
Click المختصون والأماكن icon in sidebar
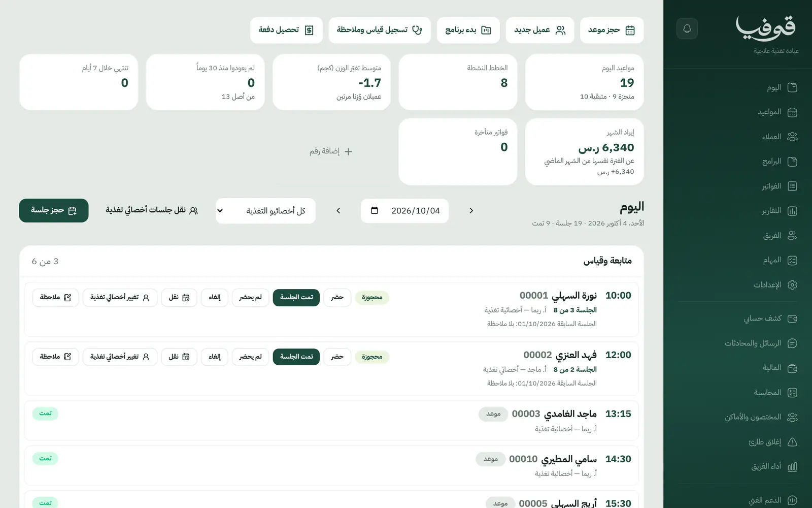click(x=792, y=417)
